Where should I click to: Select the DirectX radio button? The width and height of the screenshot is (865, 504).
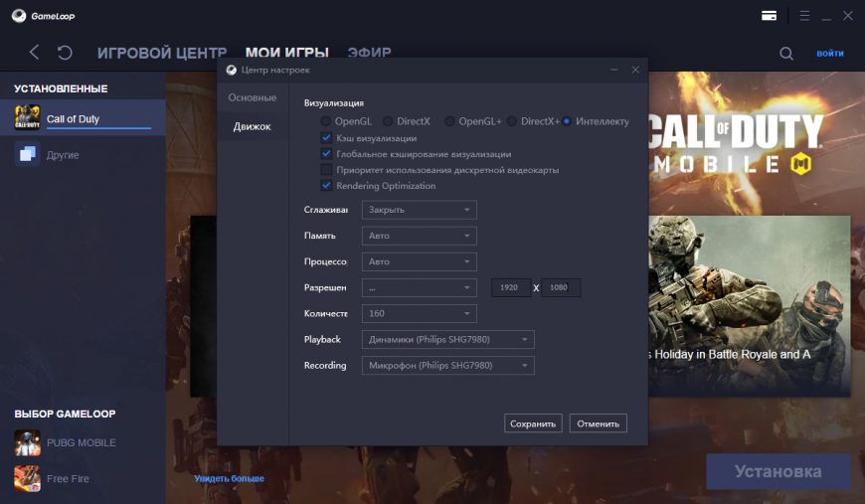388,121
